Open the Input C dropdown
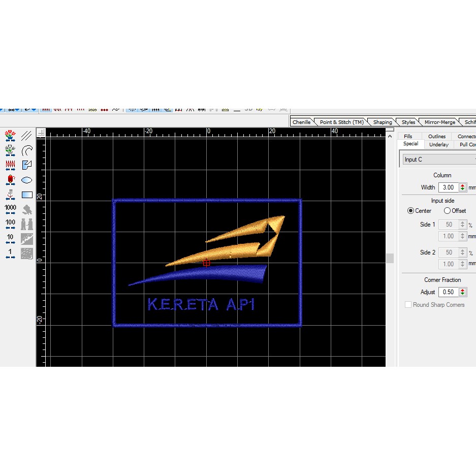 (x=439, y=160)
